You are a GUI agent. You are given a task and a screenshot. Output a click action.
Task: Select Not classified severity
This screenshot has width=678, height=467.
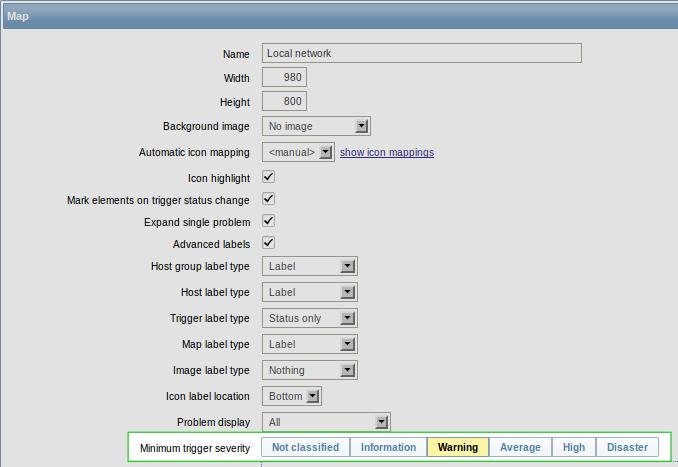[x=305, y=448]
